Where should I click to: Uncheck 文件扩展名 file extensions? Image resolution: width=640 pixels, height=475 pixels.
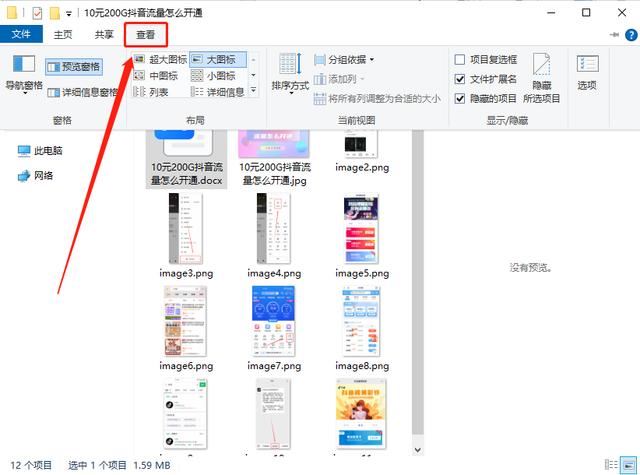click(x=460, y=79)
